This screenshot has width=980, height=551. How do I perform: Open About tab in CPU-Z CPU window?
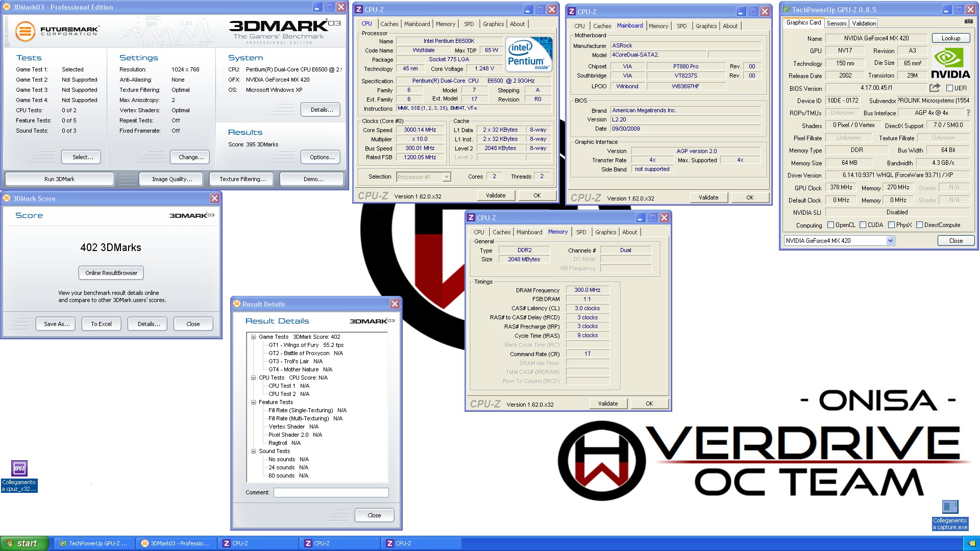click(517, 24)
